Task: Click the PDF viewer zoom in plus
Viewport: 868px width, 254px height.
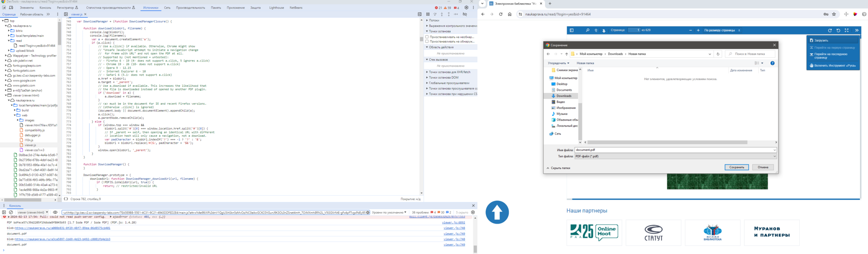Action: click(x=698, y=30)
